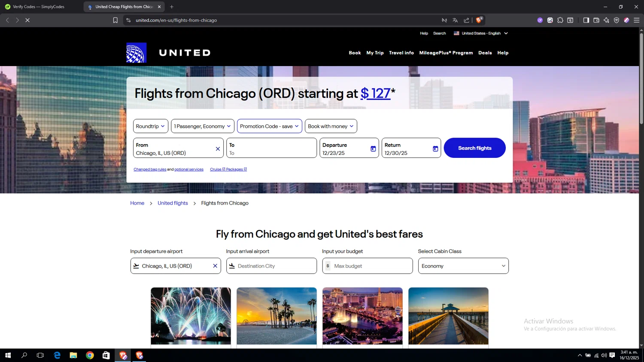Go back to the previous page

(7, 20)
